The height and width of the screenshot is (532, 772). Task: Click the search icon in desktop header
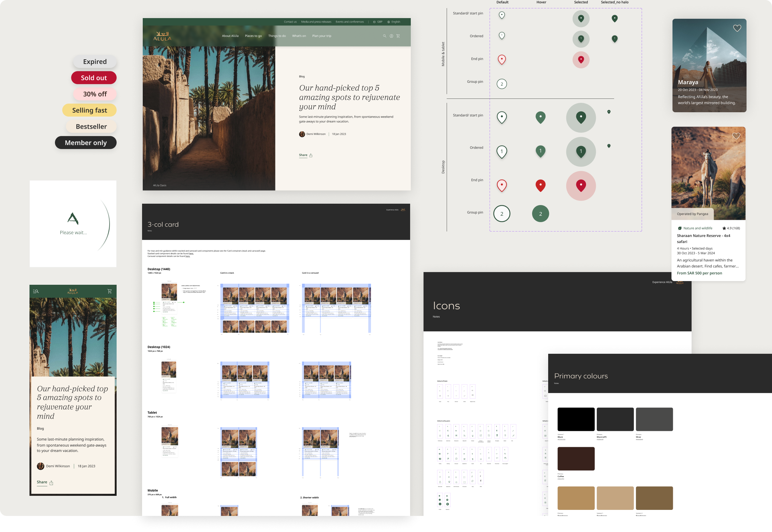coord(384,36)
